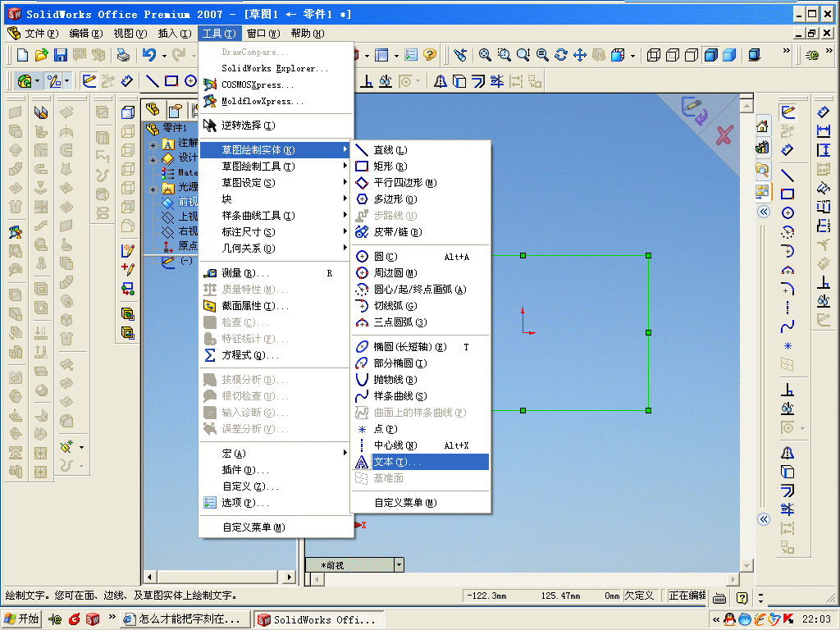Screen dimensions: 840x630
Task: Open Undo history dropdown arrow
Action: pyautogui.click(x=164, y=55)
